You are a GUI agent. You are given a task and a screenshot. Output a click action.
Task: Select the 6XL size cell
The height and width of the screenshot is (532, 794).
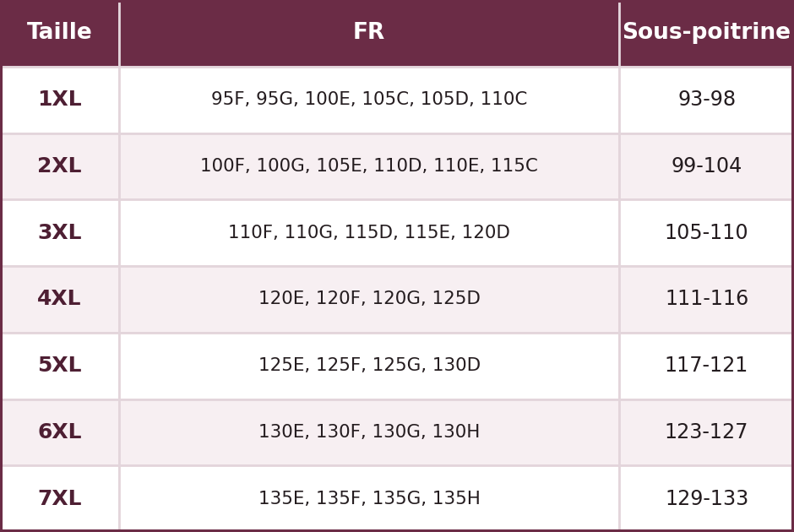60,432
